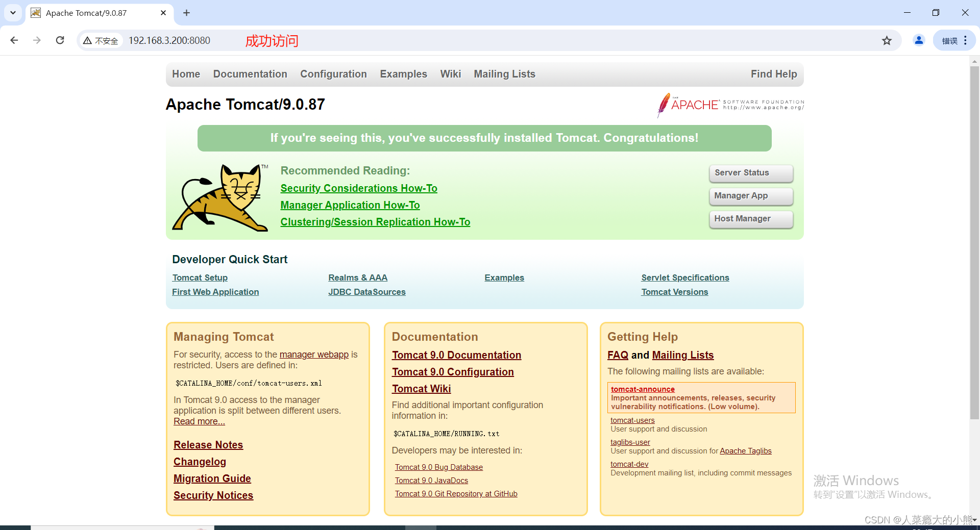This screenshot has height=530, width=980.
Task: Open Configuration in the navigation bar
Action: pos(333,74)
